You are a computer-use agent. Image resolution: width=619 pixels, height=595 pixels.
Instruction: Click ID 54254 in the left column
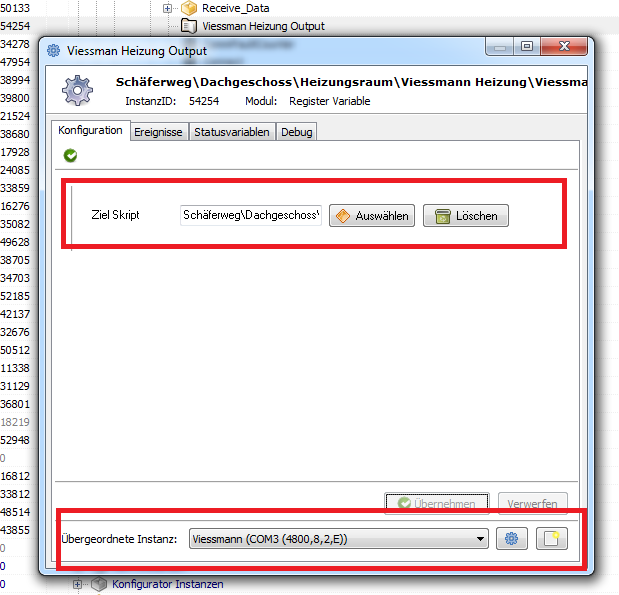pyautogui.click(x=15, y=26)
